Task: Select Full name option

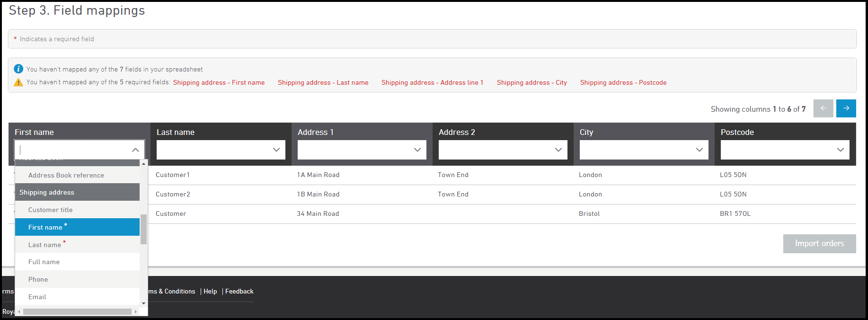Action: pyautogui.click(x=78, y=262)
